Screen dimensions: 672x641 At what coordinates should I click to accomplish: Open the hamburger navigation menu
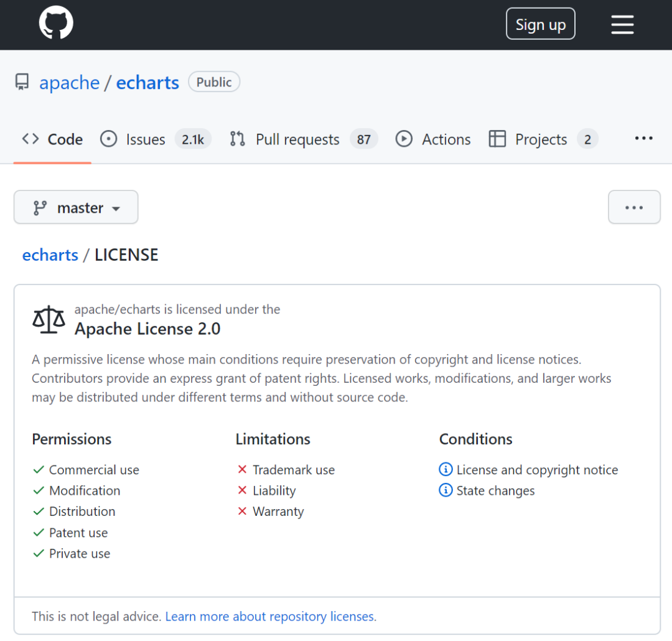(x=622, y=24)
